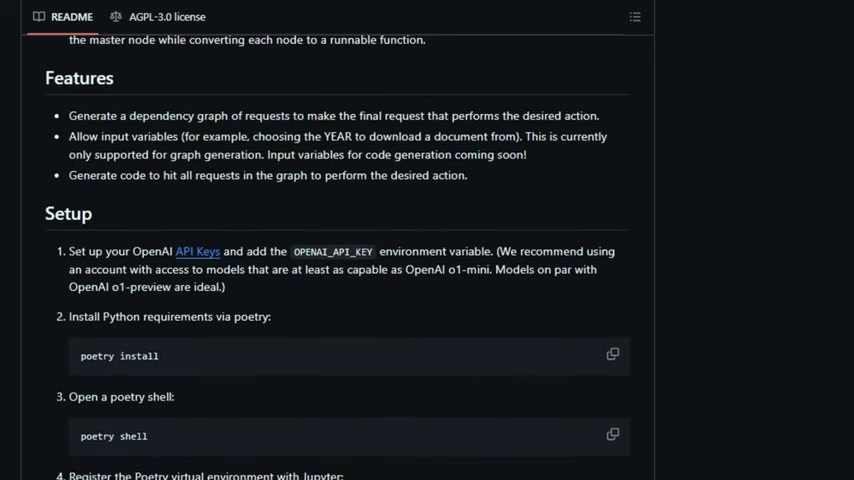Copy the poetry shell command
854x480 pixels.
(613, 434)
